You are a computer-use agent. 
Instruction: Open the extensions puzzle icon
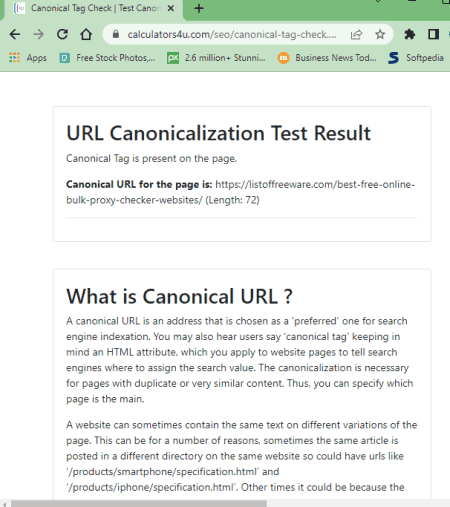pos(410,34)
